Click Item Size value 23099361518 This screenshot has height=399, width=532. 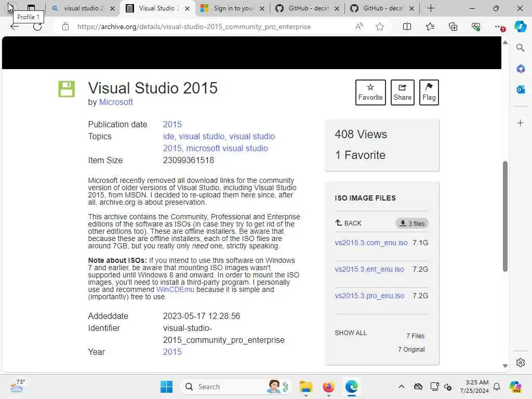(x=188, y=160)
